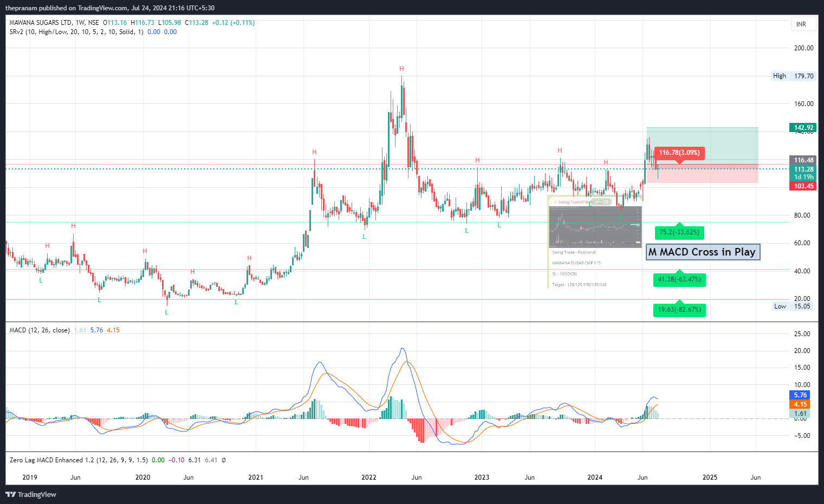This screenshot has width=824, height=504.
Task: Click the C113.28 close value in header
Action: tap(197, 23)
